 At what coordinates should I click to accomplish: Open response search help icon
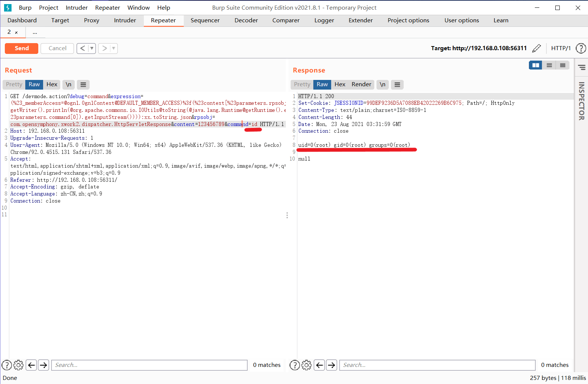point(295,365)
